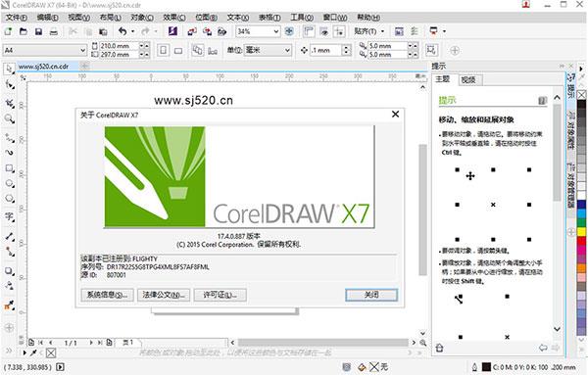Close the About CorelDRAW X7 dialog with X

[395, 115]
